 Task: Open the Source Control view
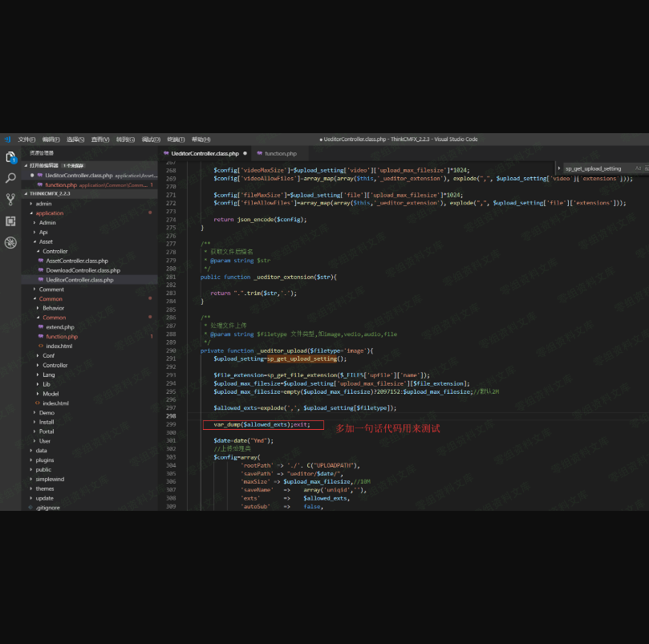(x=10, y=200)
